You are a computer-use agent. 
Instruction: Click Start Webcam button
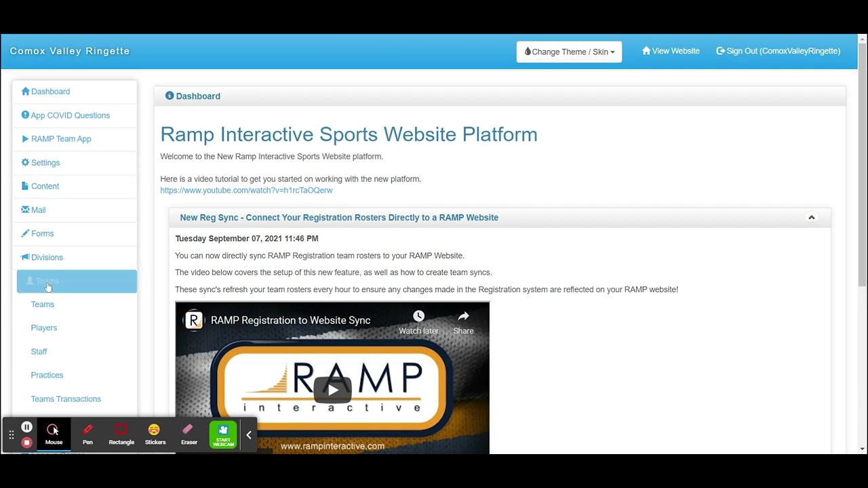(223, 434)
